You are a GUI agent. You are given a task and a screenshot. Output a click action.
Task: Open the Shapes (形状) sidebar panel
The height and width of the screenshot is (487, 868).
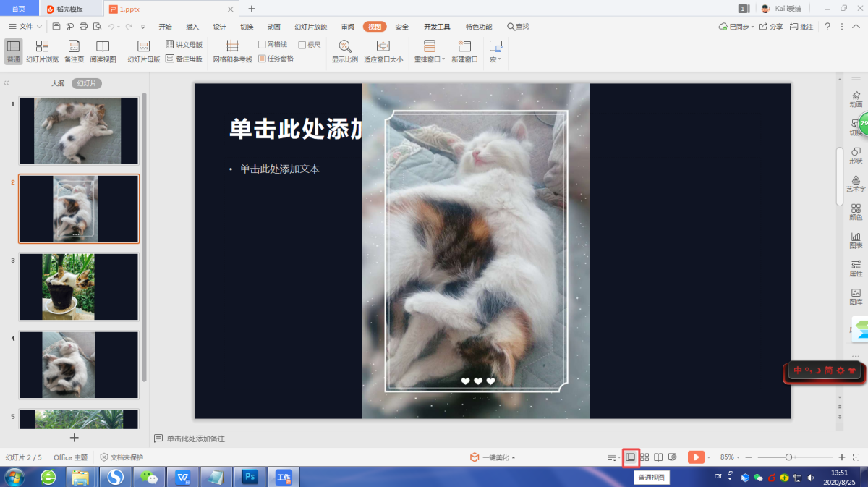856,153
